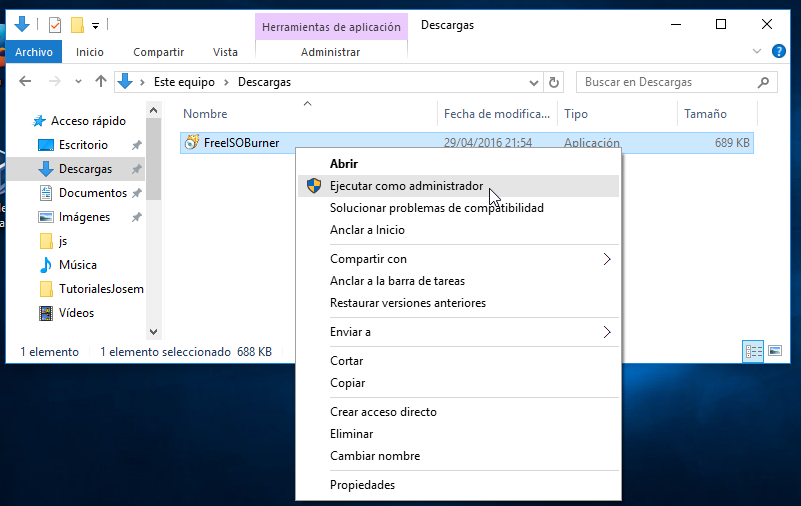Expand the Enviar a submenu

[x=458, y=332]
